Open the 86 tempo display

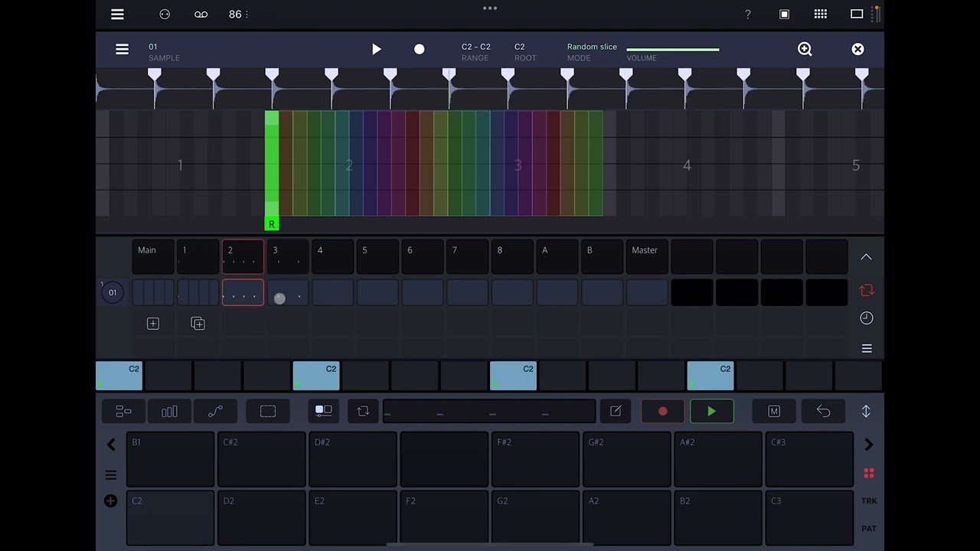coord(237,14)
